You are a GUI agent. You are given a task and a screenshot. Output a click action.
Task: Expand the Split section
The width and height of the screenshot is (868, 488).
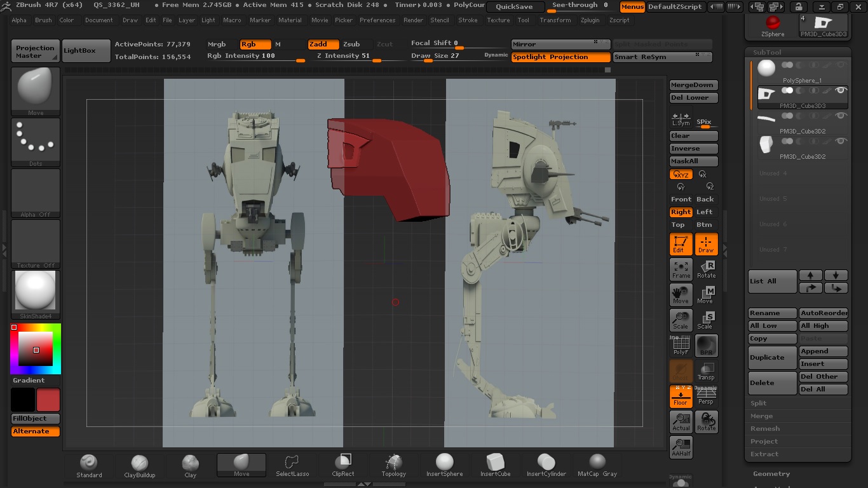pos(759,403)
